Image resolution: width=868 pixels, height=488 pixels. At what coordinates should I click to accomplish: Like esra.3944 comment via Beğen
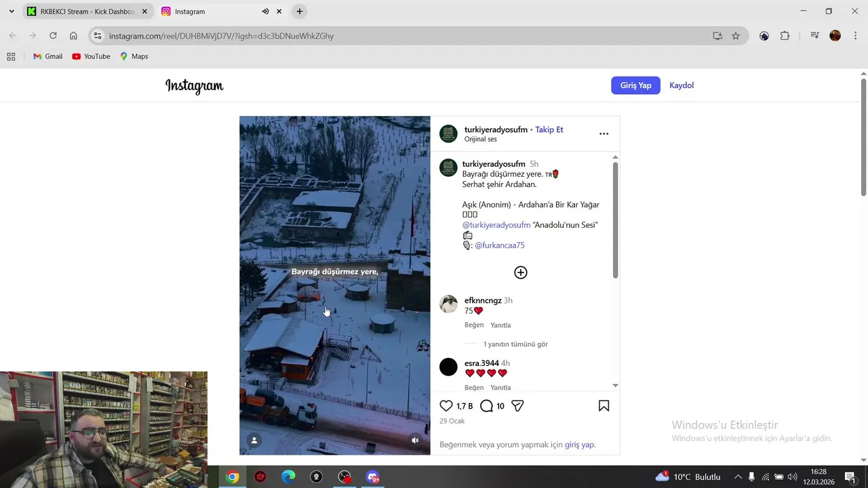point(474,388)
